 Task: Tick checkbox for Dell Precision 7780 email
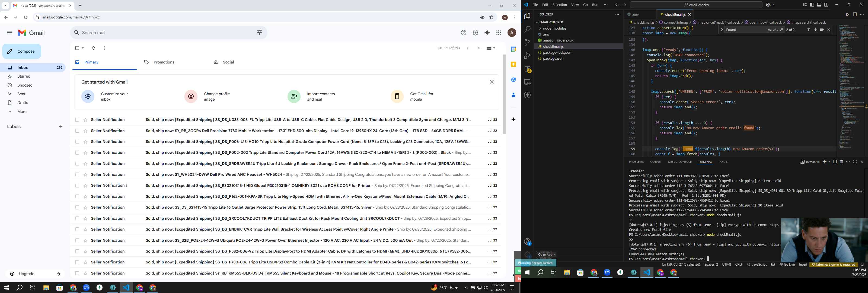(77, 131)
